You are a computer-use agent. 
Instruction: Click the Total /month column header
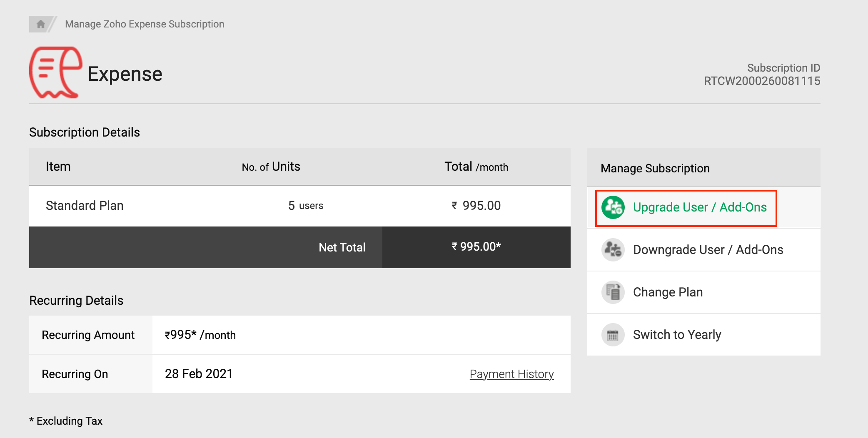tap(476, 167)
